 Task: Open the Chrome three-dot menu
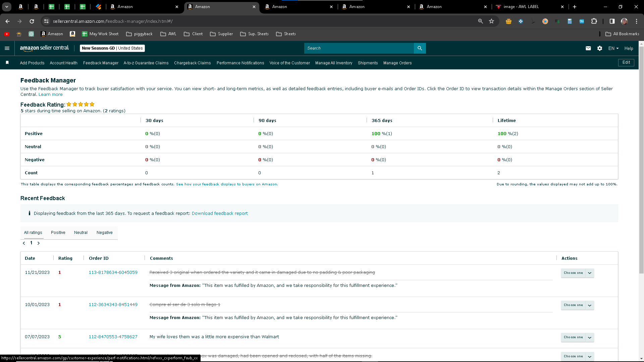click(636, 21)
